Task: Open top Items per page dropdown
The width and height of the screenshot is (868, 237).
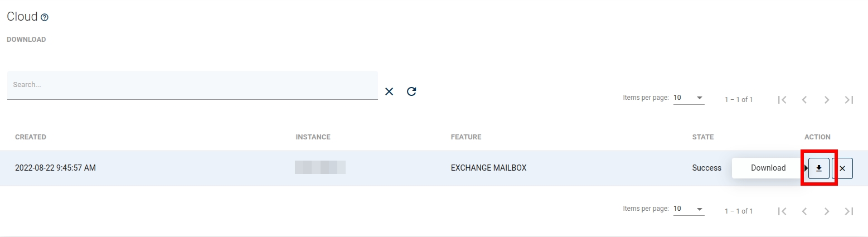Action: (688, 98)
